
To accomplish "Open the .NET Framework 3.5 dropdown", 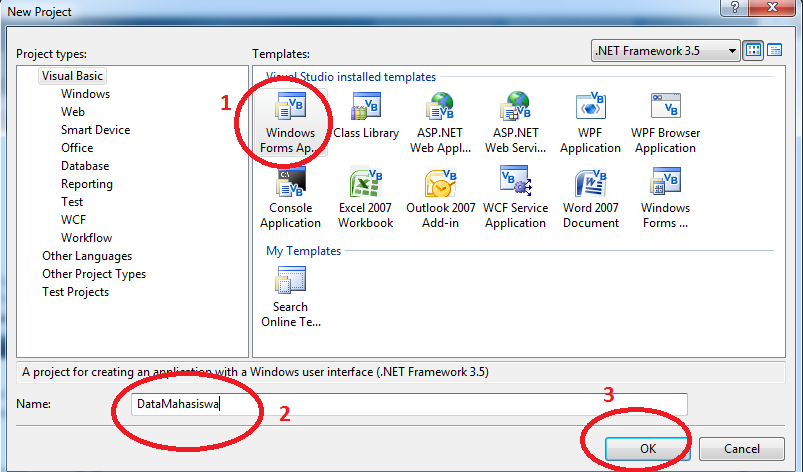I will pyautogui.click(x=665, y=51).
